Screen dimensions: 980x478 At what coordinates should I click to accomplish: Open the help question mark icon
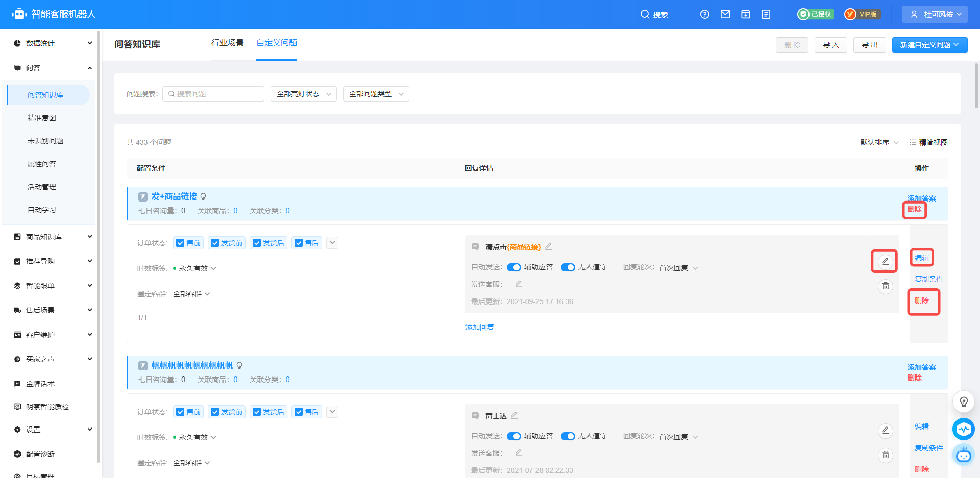(705, 14)
